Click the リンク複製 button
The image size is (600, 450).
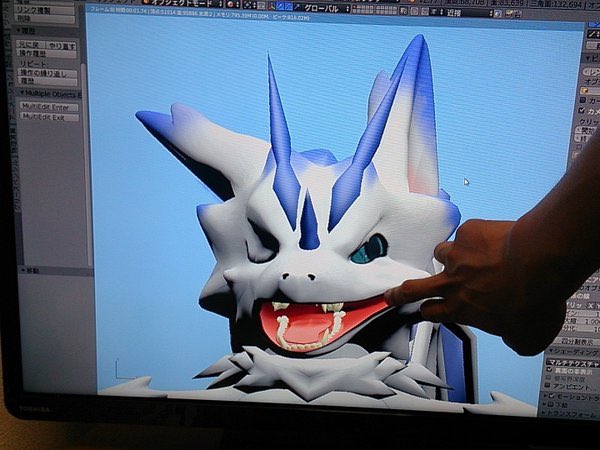[44, 10]
